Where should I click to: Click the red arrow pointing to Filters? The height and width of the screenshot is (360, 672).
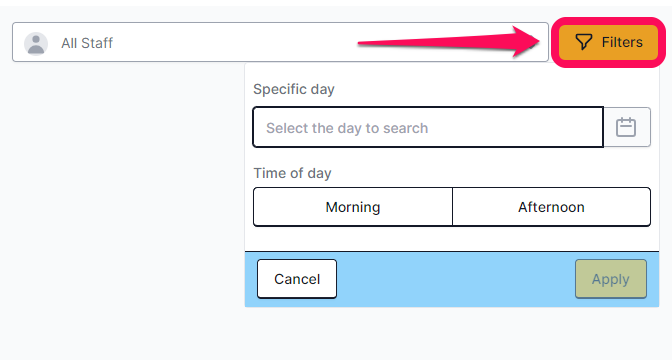pyautogui.click(x=448, y=42)
